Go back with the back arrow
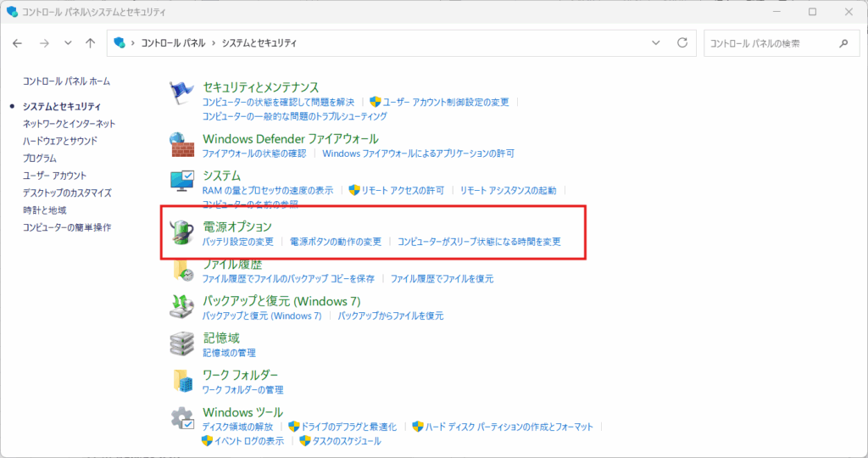The height and width of the screenshot is (458, 868). tap(17, 43)
